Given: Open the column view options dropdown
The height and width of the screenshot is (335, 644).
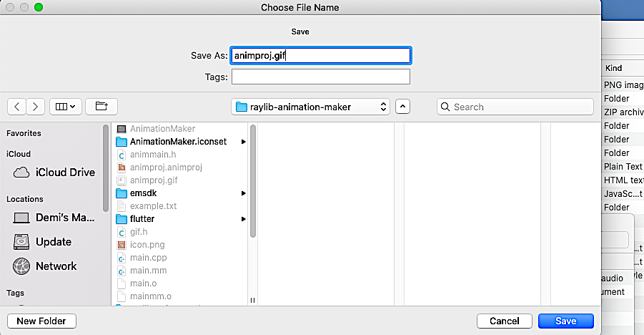Looking at the screenshot, I should coord(66,107).
